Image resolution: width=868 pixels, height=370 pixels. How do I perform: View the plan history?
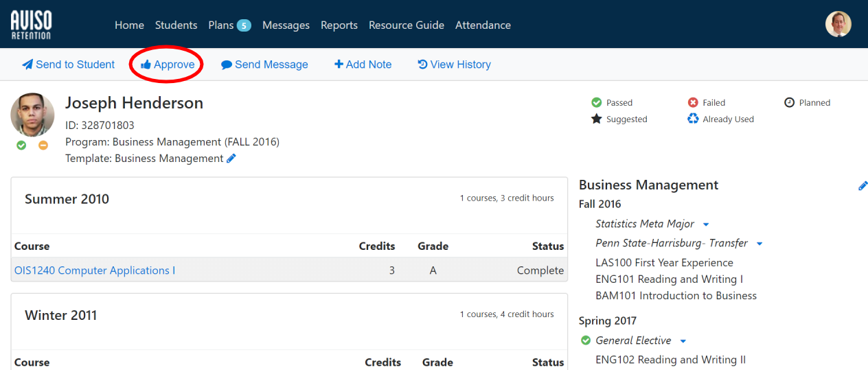pyautogui.click(x=454, y=65)
